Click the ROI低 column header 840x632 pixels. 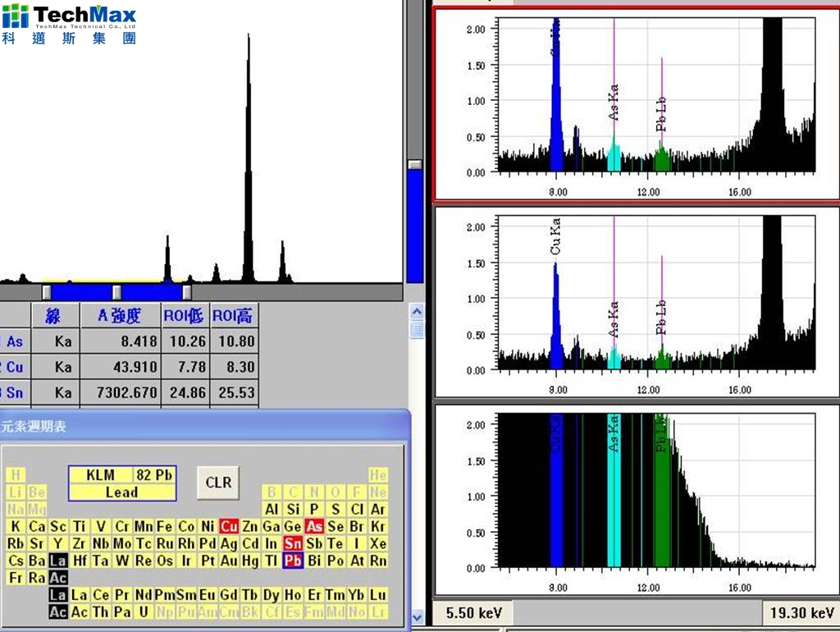pos(185,315)
